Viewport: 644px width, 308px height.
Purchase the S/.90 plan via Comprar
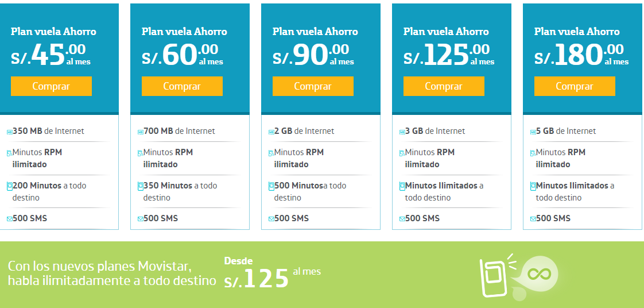313,86
